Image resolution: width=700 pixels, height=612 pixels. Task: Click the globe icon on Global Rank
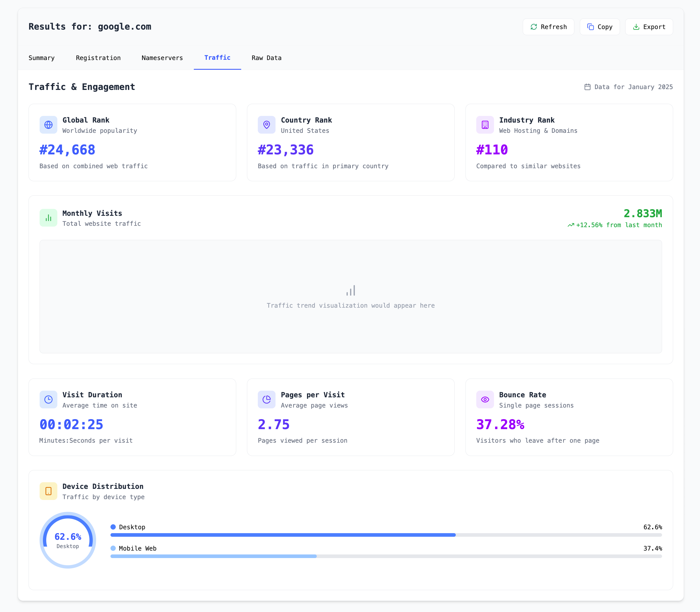tap(48, 125)
